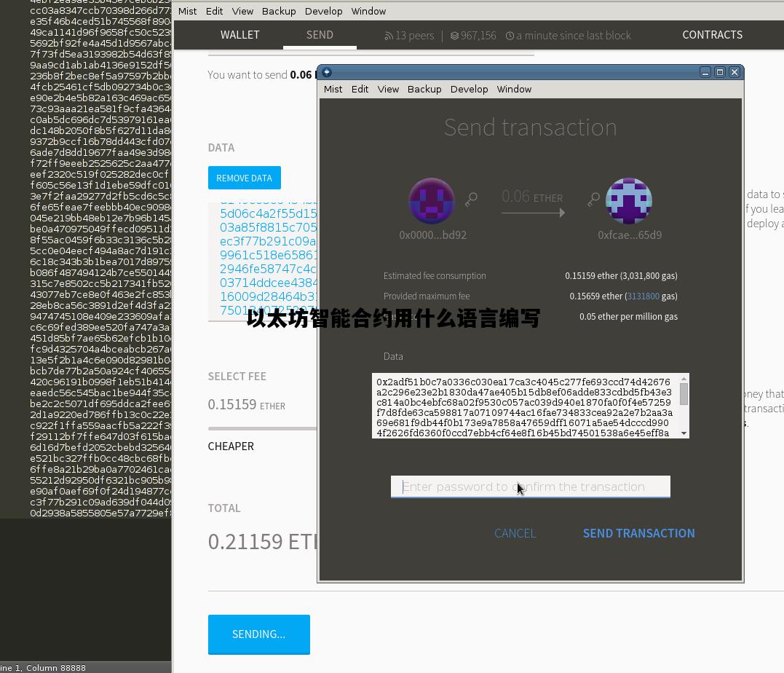Click the block layers icon by 967,156
The image size is (784, 673).
[454, 36]
